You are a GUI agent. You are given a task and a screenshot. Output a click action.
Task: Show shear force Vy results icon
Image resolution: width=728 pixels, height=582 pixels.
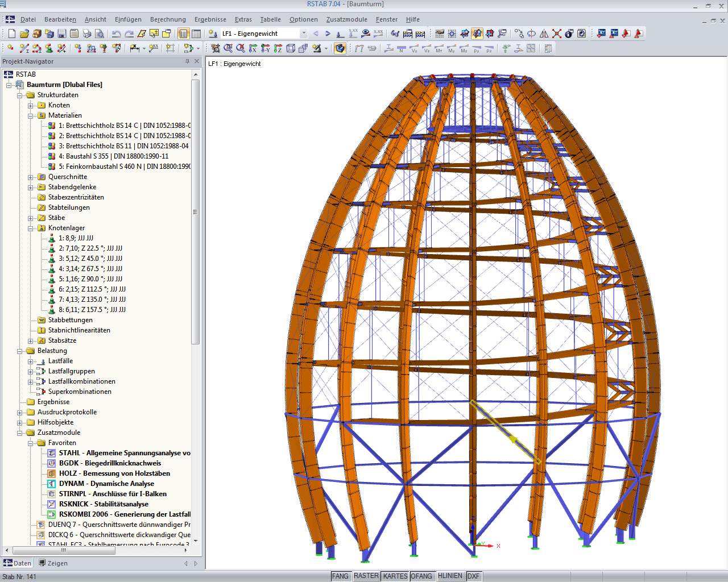414,49
